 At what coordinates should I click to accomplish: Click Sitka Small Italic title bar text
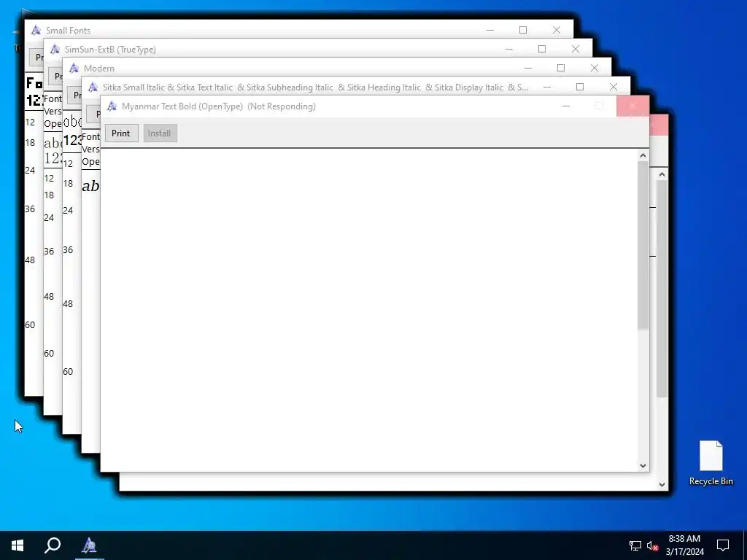coord(315,87)
